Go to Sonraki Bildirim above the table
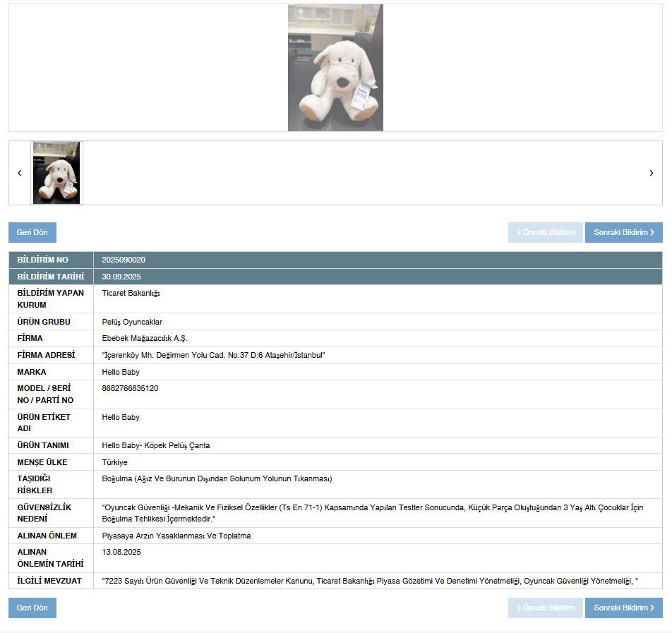Viewport: 672px width, 633px height. [x=623, y=233]
